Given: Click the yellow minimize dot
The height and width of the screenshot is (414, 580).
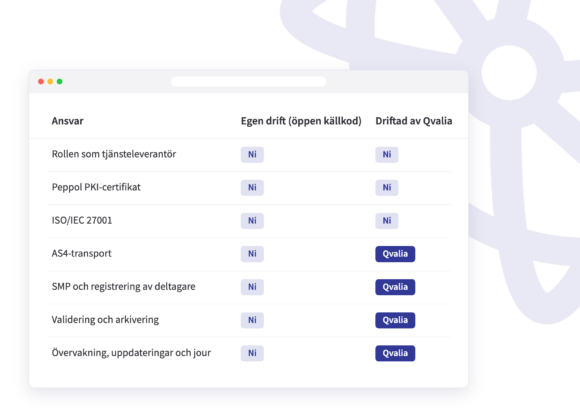Looking at the screenshot, I should point(50,81).
